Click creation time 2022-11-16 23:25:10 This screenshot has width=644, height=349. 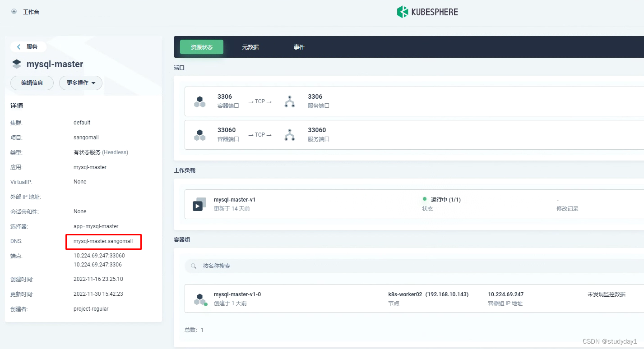tap(98, 279)
